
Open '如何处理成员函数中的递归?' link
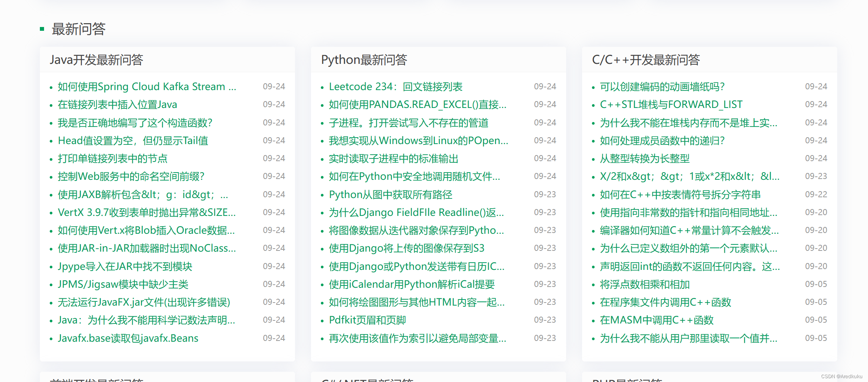pyautogui.click(x=662, y=141)
